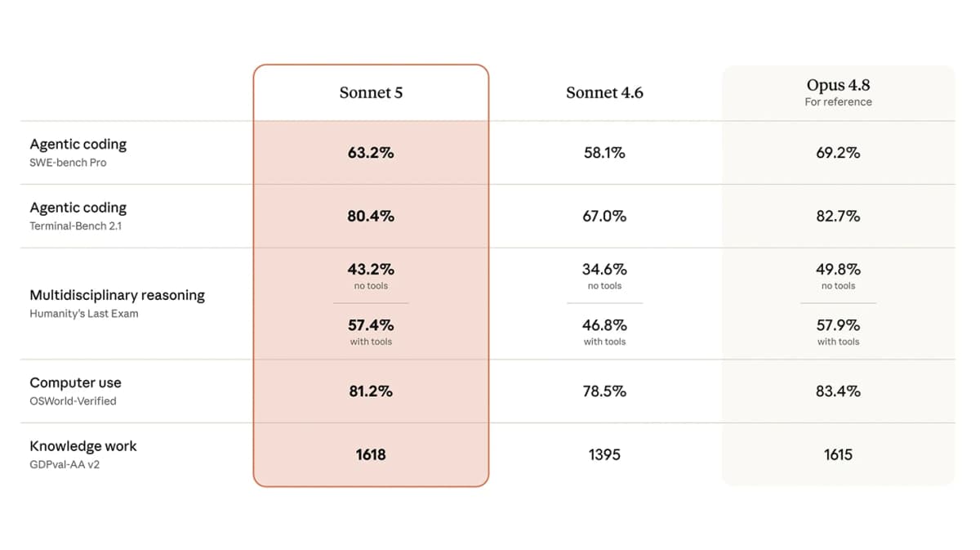This screenshot has width=980, height=550.
Task: Select Sonnet 5's 80.4% Terminal-Bench score
Action: point(371,217)
